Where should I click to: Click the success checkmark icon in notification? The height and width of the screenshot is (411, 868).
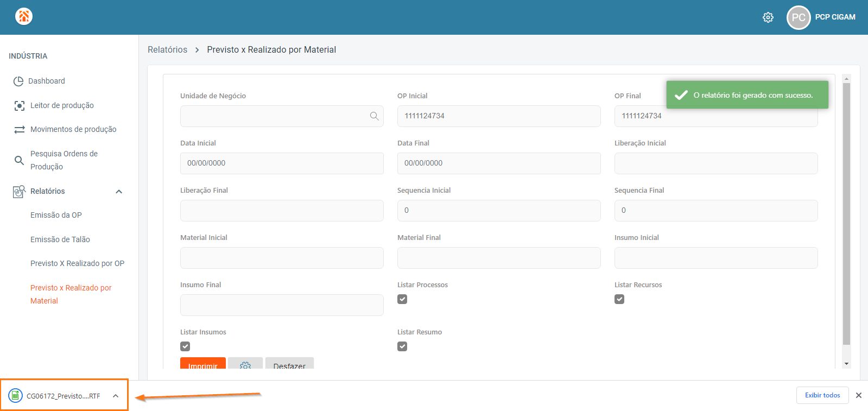click(x=681, y=95)
